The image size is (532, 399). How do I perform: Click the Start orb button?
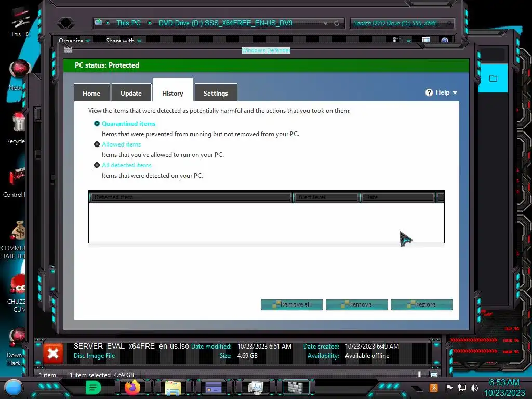pyautogui.click(x=13, y=388)
